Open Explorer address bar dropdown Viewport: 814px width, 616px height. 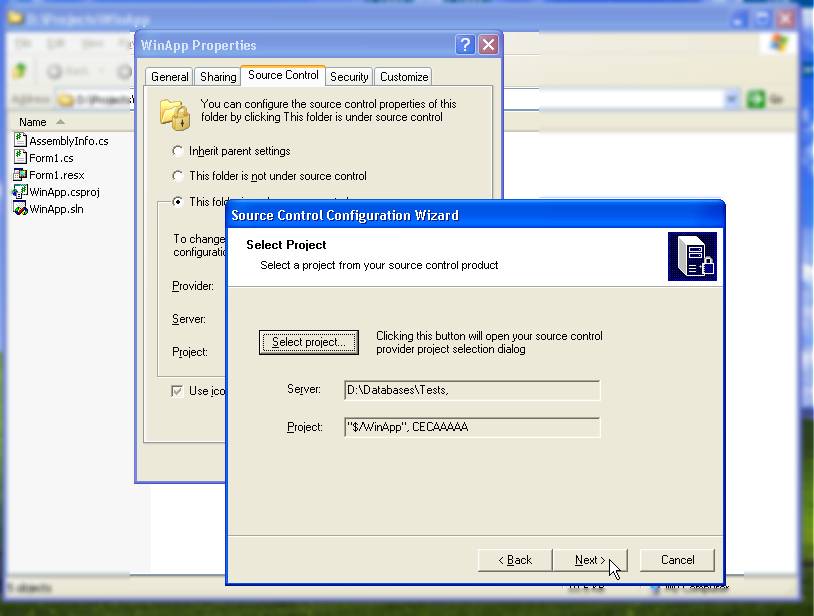[x=731, y=99]
